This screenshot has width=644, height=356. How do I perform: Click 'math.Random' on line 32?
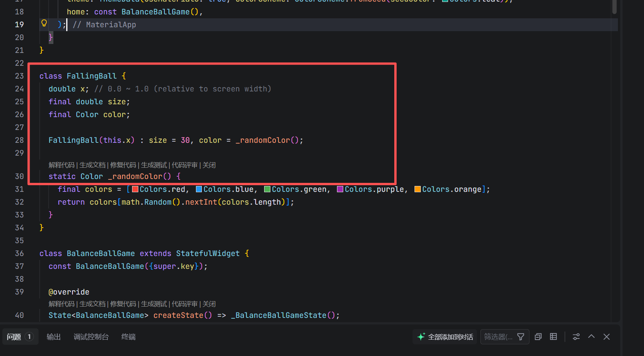[x=146, y=202]
